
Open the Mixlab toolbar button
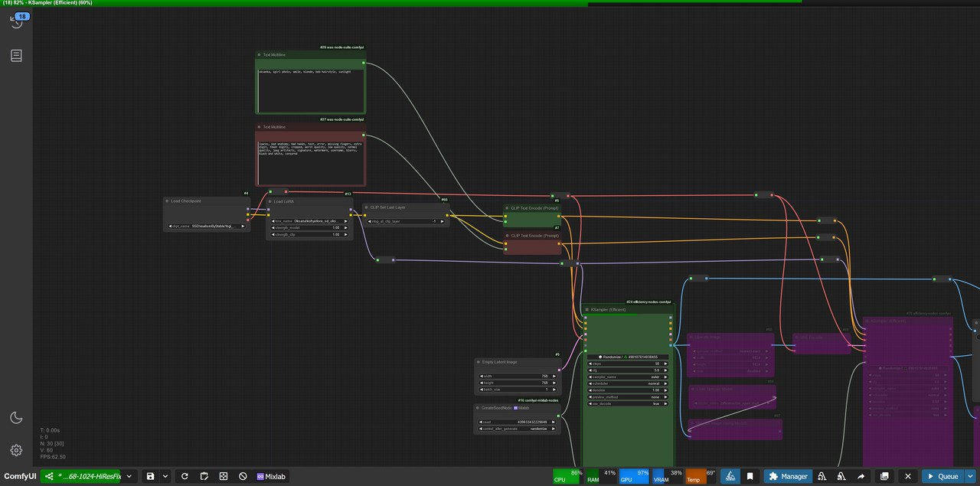(x=271, y=476)
